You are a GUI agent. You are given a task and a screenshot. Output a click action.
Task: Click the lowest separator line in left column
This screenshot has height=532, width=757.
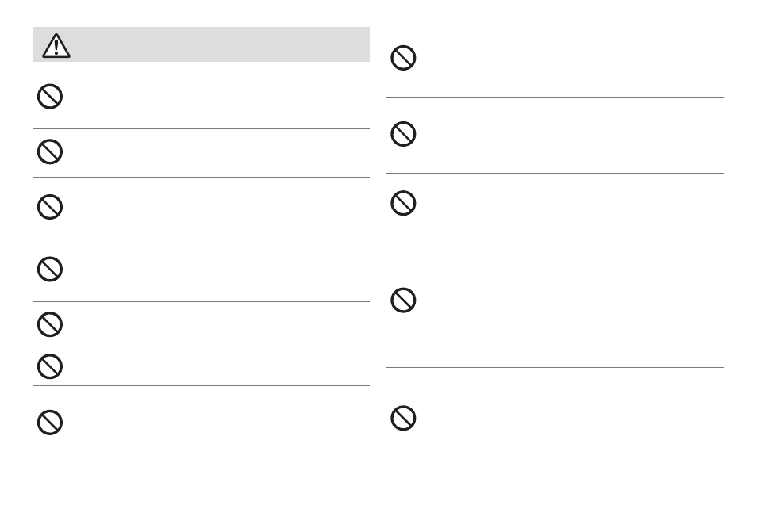(202, 386)
